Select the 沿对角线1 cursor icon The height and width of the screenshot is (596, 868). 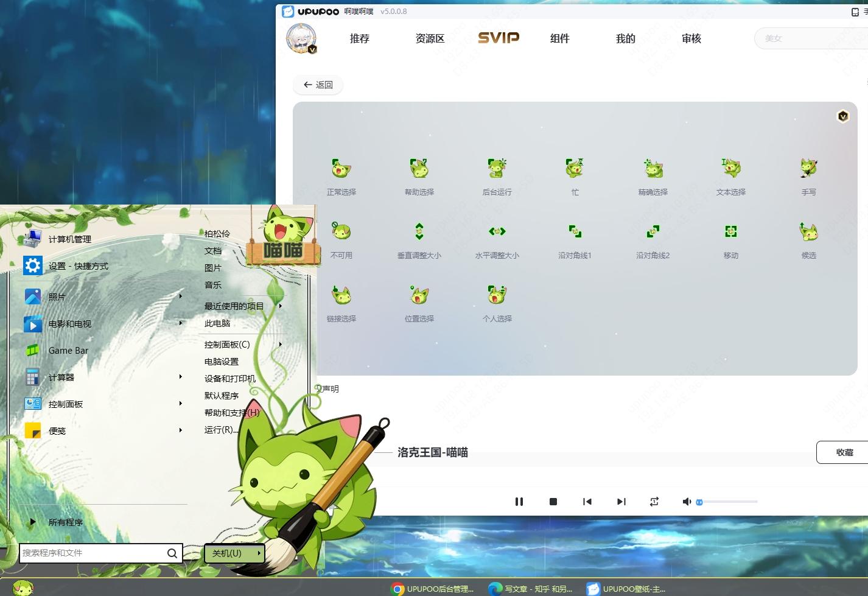(x=575, y=231)
